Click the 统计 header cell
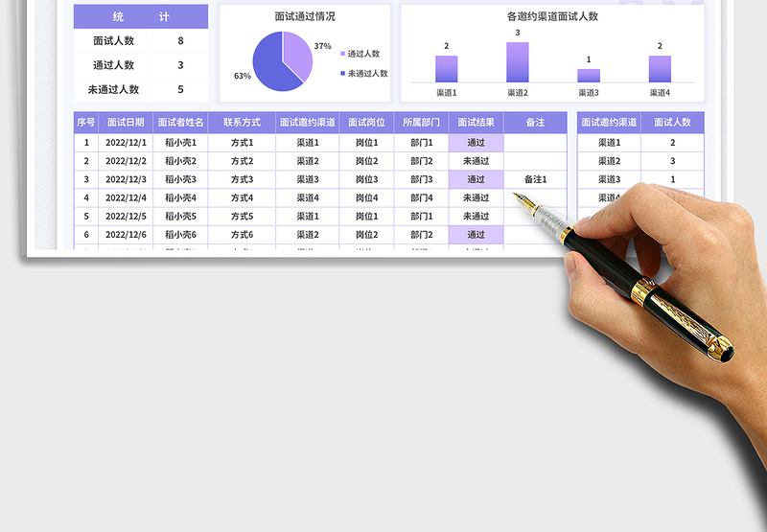 (141, 16)
